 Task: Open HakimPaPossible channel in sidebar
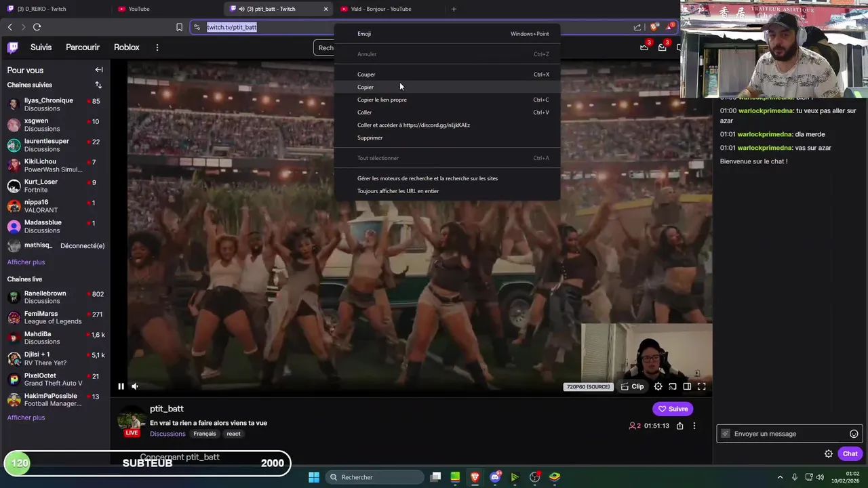point(55,400)
